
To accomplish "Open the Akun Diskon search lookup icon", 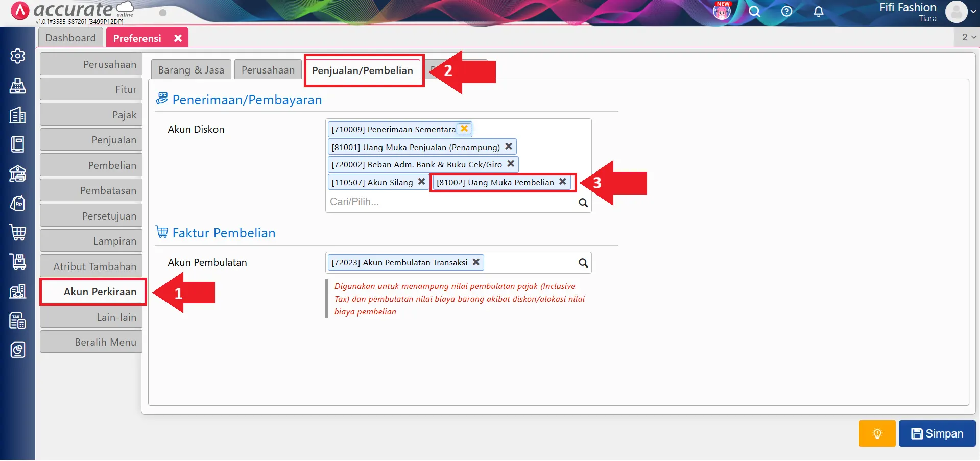I will click(x=583, y=203).
